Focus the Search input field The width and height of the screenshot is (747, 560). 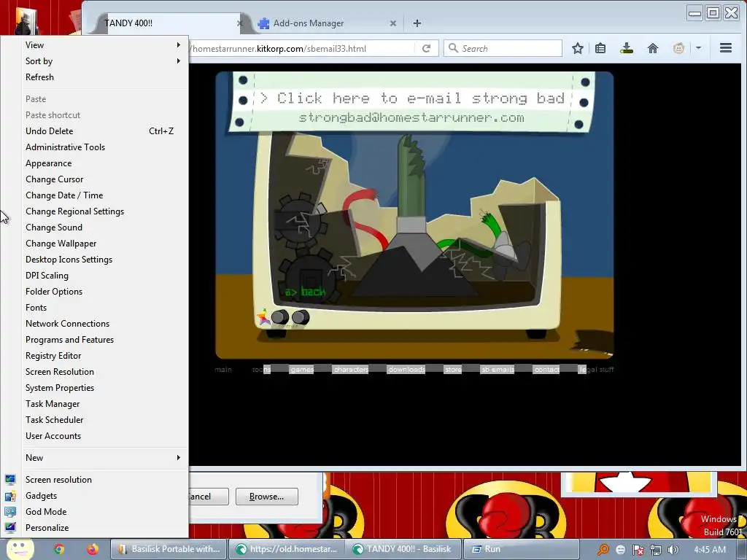[503, 48]
